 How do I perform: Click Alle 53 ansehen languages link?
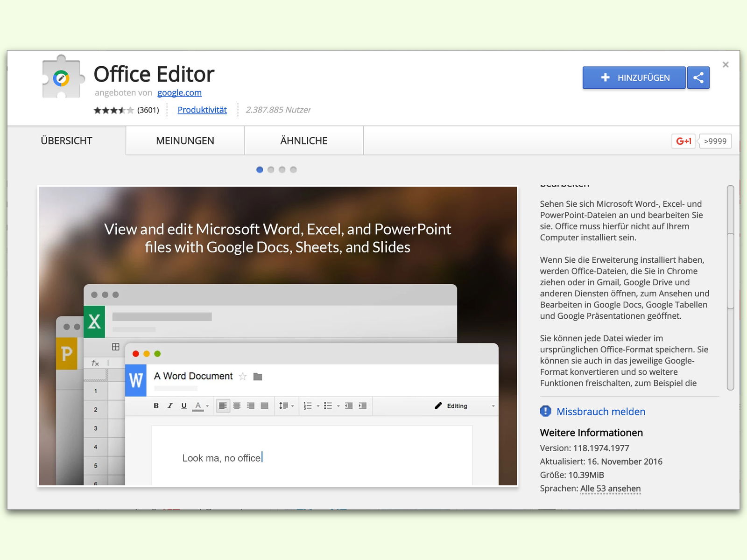pyautogui.click(x=610, y=489)
